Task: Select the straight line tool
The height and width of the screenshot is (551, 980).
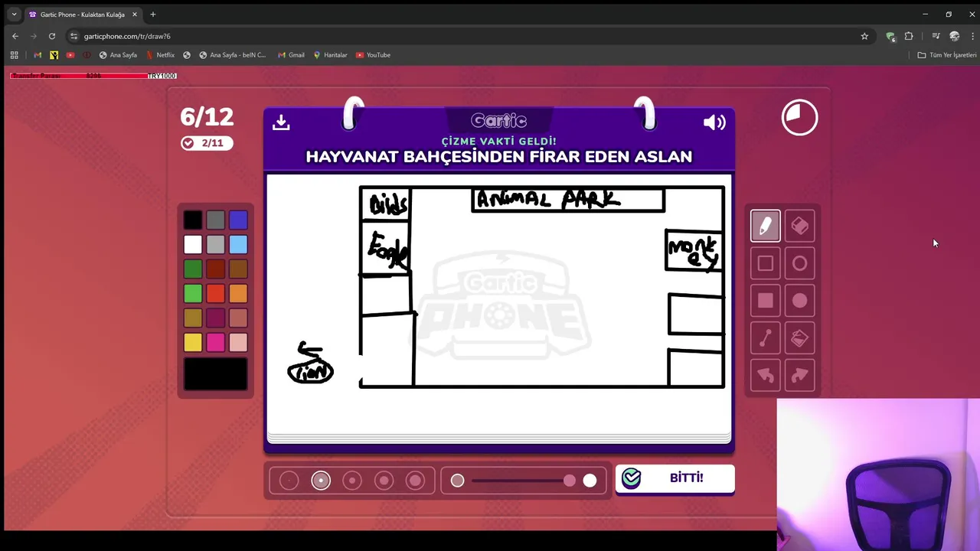Action: (x=766, y=338)
